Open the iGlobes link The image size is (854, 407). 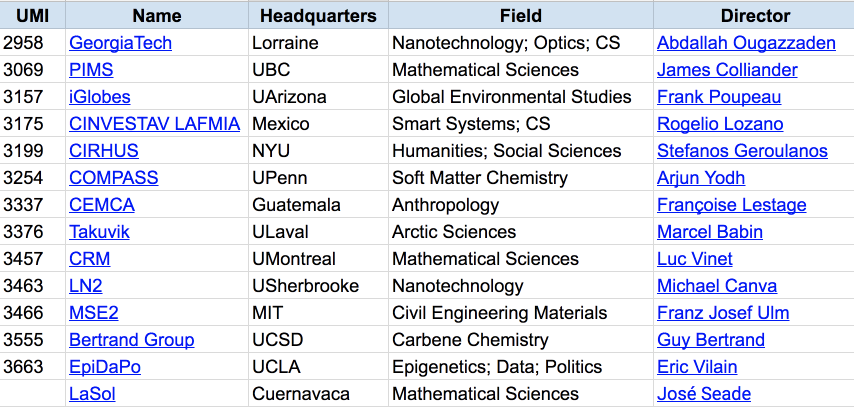tap(99, 97)
